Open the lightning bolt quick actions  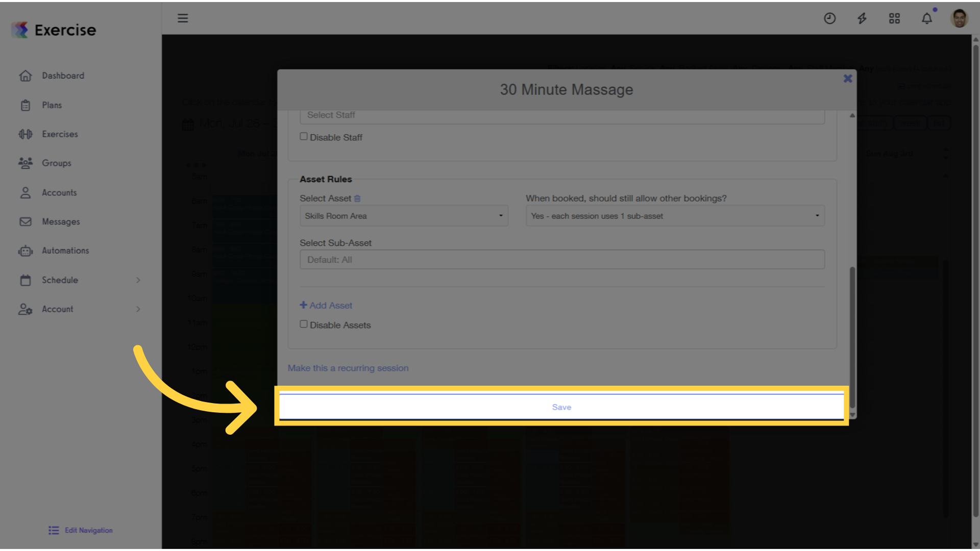[x=862, y=18]
